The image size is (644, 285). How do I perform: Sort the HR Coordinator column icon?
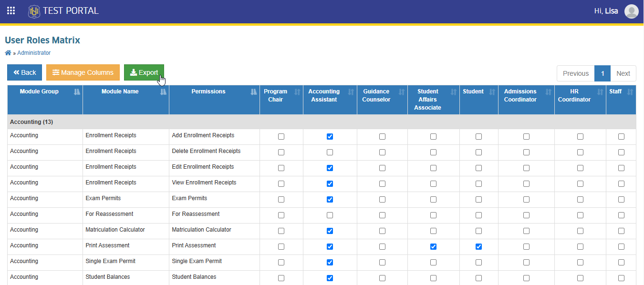tap(600, 92)
